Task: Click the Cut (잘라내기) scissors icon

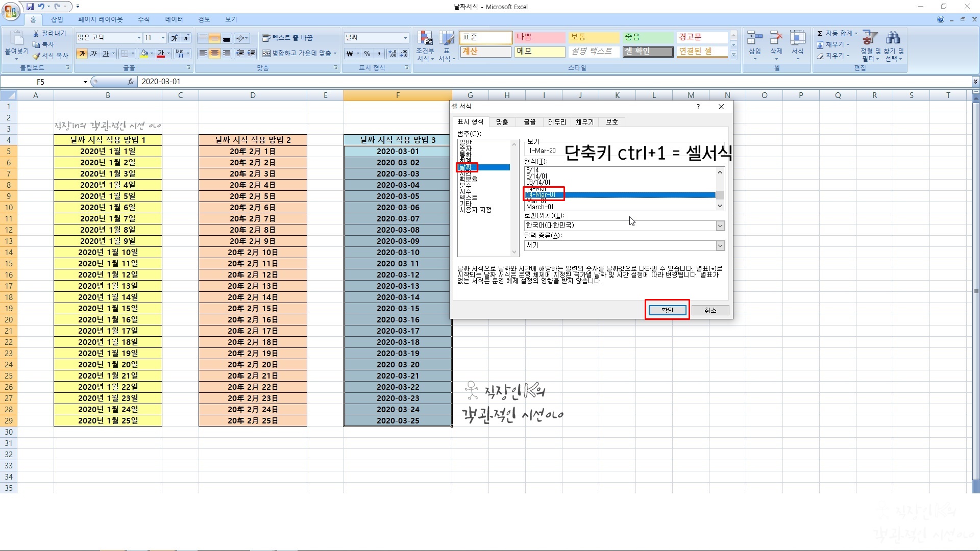Action: (x=36, y=33)
